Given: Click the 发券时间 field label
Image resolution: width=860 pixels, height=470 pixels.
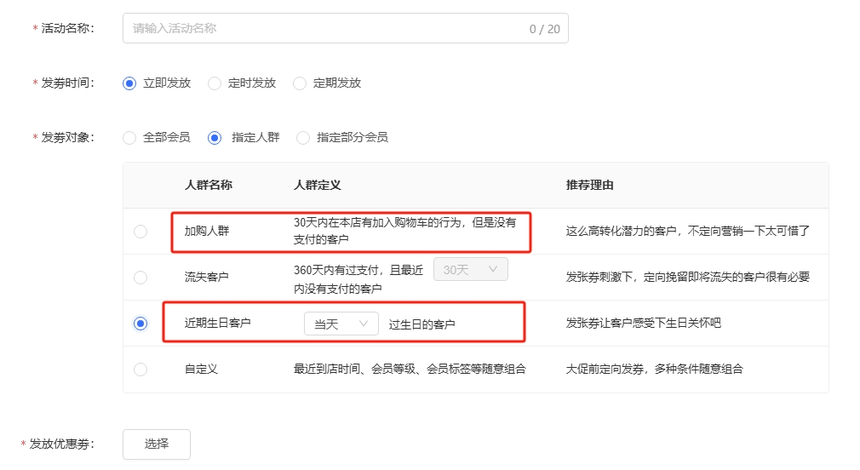Looking at the screenshot, I should click(67, 83).
